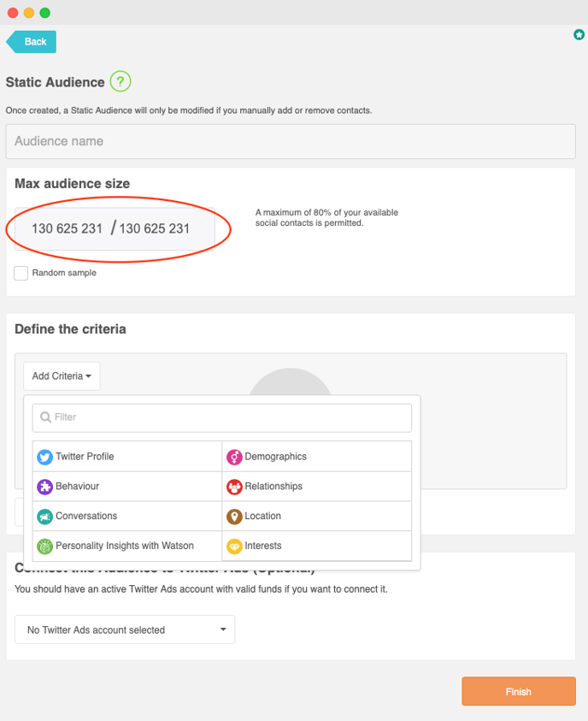Click the Twitter Profile bird icon

coord(44,457)
